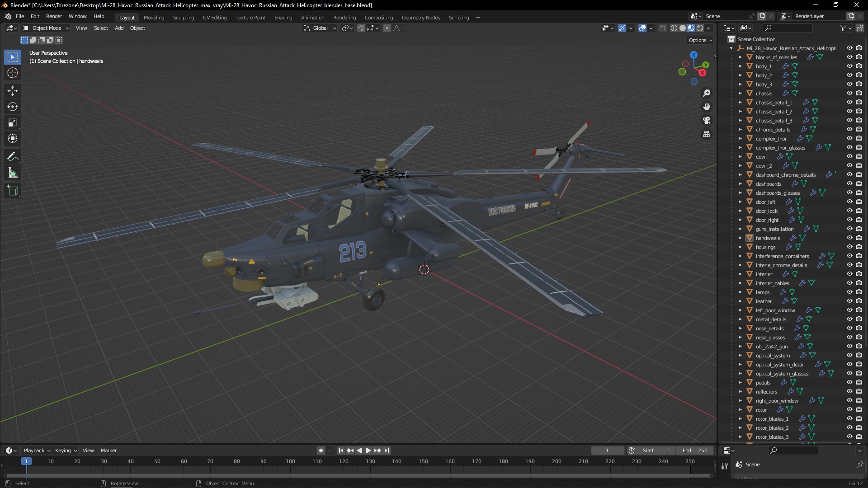The width and height of the screenshot is (868, 488).
Task: Open viewport View menu
Action: (81, 28)
